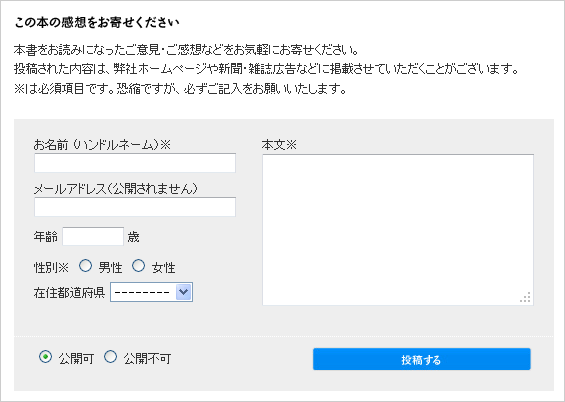The width and height of the screenshot is (565, 402).
Task: Click the 本文※ label above textarea
Action: pyautogui.click(x=279, y=145)
